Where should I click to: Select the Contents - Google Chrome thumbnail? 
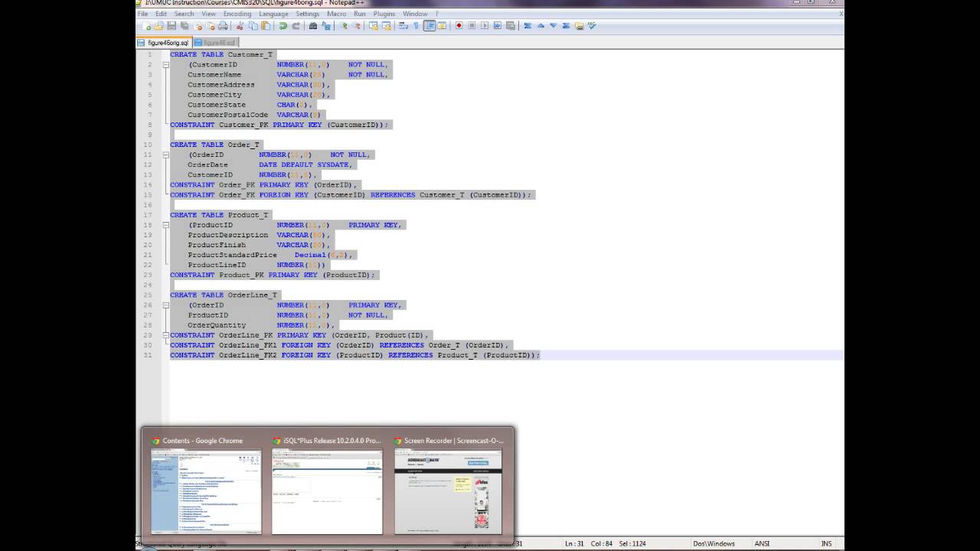pyautogui.click(x=206, y=487)
